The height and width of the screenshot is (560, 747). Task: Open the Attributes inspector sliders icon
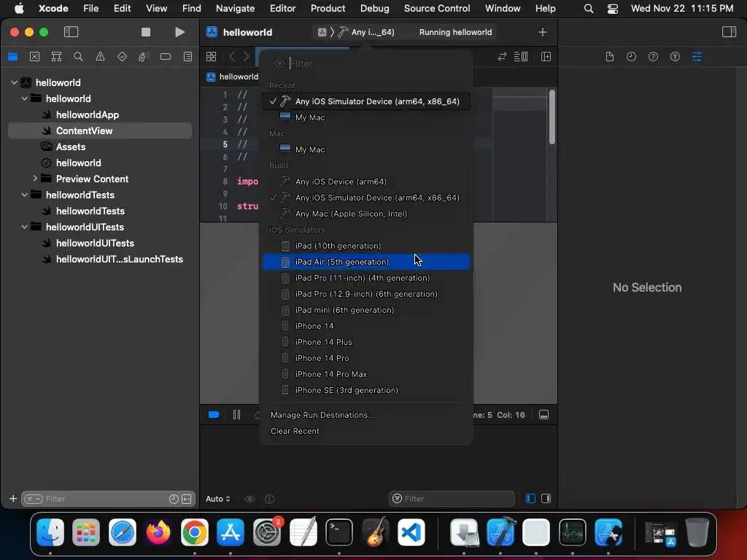tap(697, 57)
